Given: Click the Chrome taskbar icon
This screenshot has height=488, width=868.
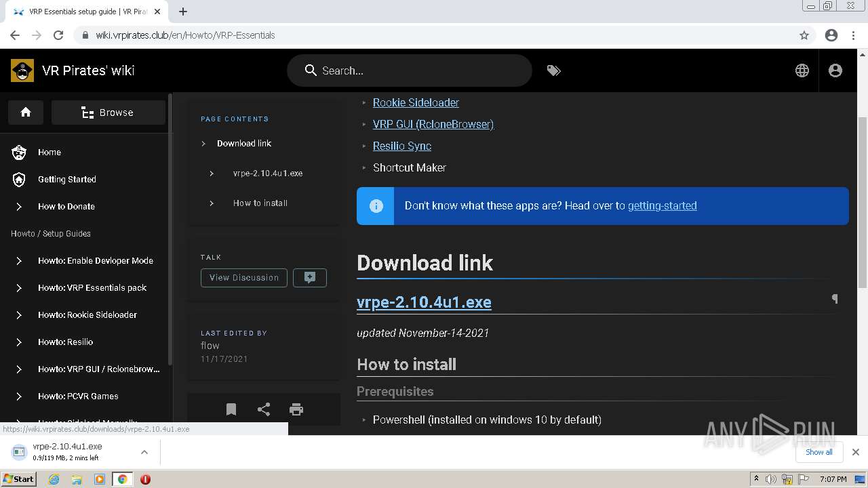Looking at the screenshot, I should [x=122, y=479].
